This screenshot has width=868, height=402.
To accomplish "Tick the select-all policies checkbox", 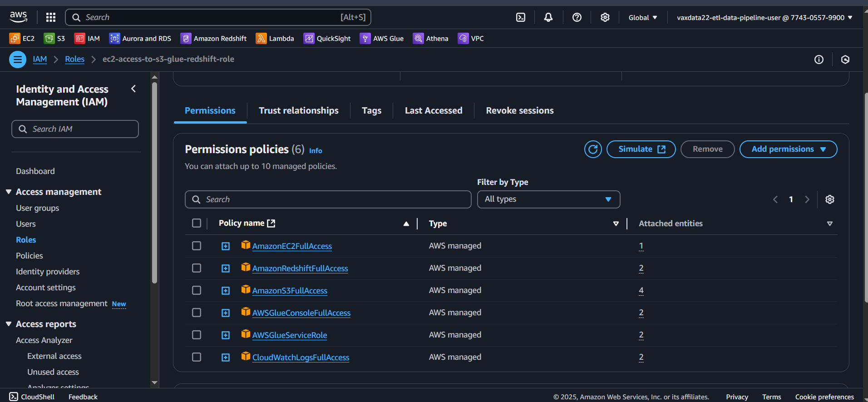I will 197,223.
